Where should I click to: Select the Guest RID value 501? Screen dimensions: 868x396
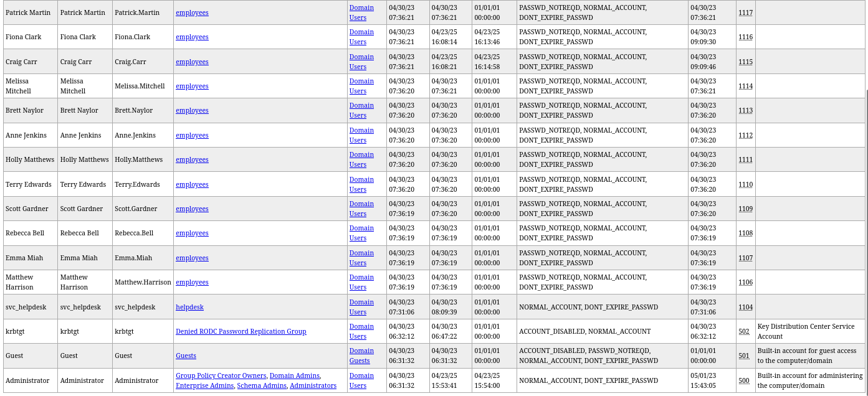click(x=744, y=356)
